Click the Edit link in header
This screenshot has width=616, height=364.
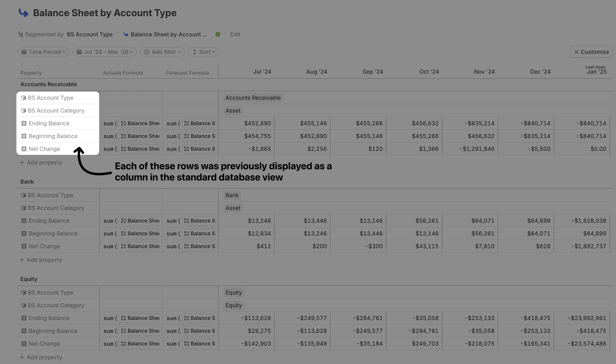(235, 34)
